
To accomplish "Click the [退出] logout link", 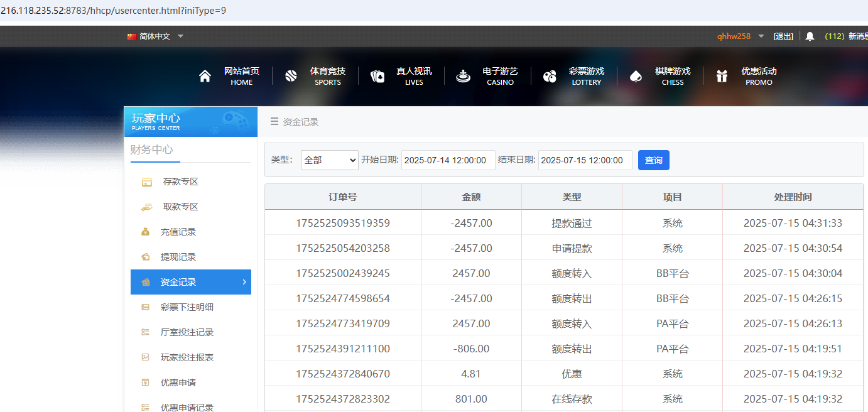I will point(783,36).
